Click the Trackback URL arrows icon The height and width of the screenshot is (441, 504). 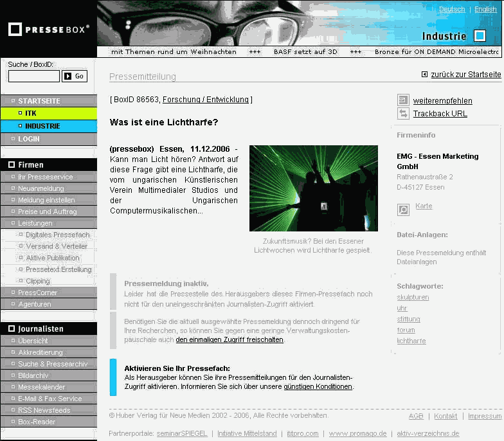[x=403, y=114]
